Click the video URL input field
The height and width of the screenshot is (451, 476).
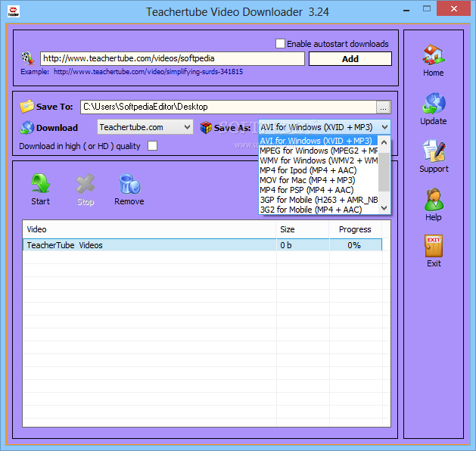pos(172,58)
